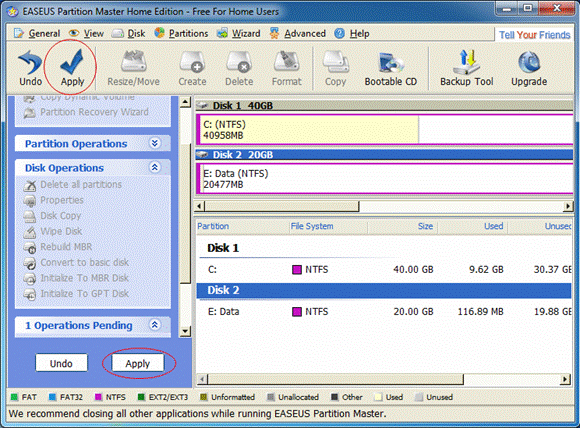Click the bottom Apply button
Viewport: 580px width, 428px height.
138,363
